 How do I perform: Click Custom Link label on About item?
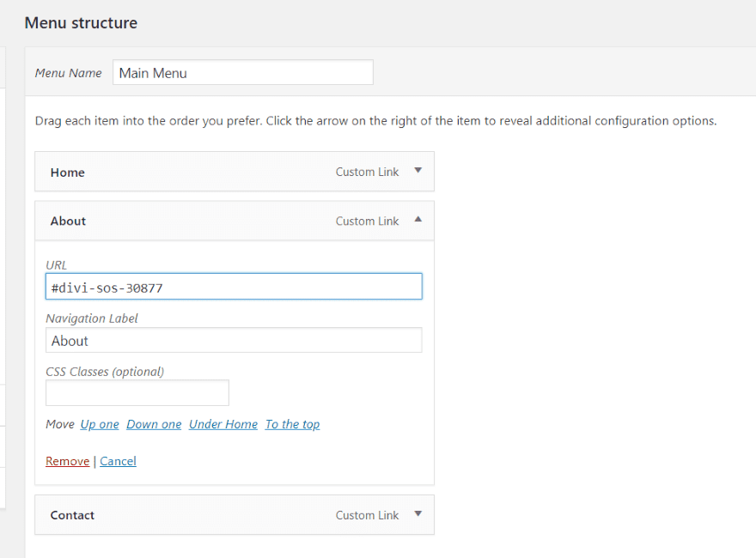pyautogui.click(x=368, y=221)
